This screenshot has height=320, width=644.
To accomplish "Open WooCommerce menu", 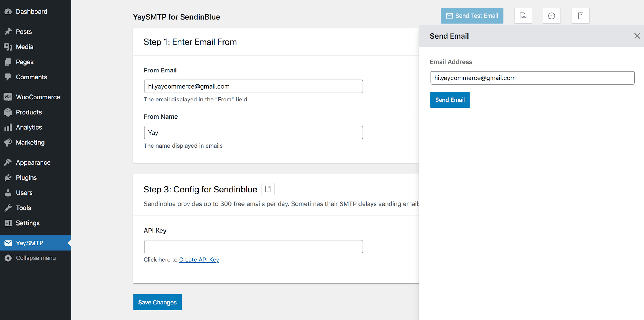I will (35, 97).
